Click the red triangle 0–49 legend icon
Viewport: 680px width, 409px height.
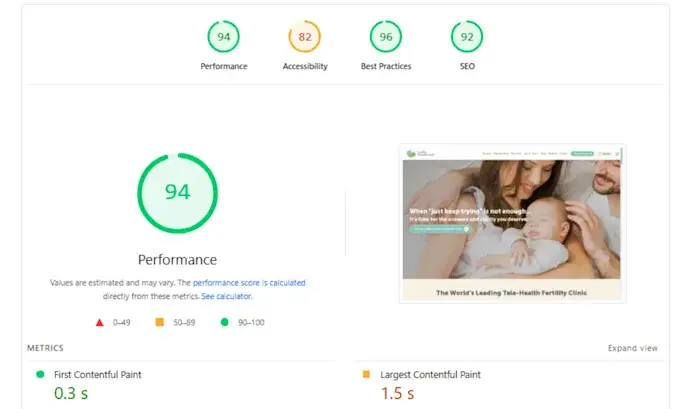click(100, 322)
